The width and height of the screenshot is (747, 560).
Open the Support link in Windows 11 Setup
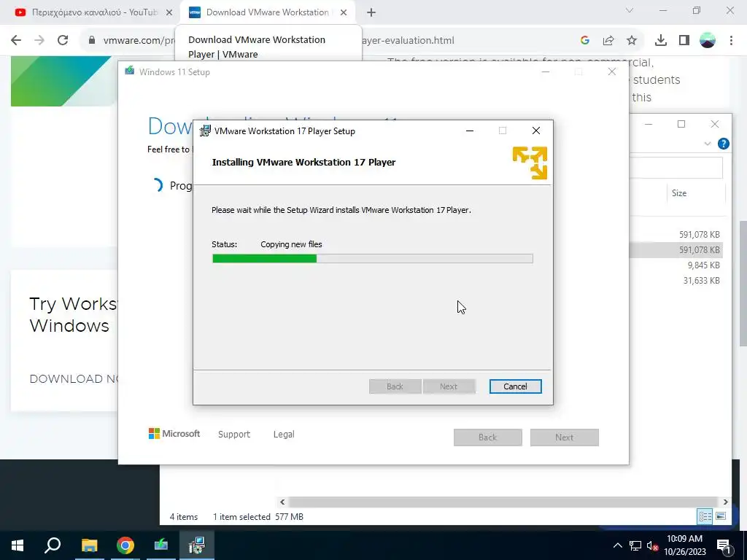coord(234,435)
